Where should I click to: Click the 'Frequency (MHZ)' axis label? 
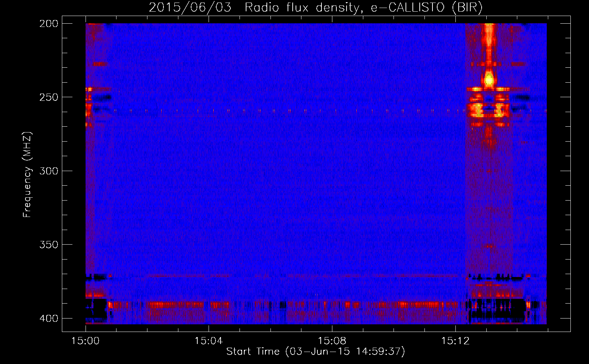tap(27, 174)
